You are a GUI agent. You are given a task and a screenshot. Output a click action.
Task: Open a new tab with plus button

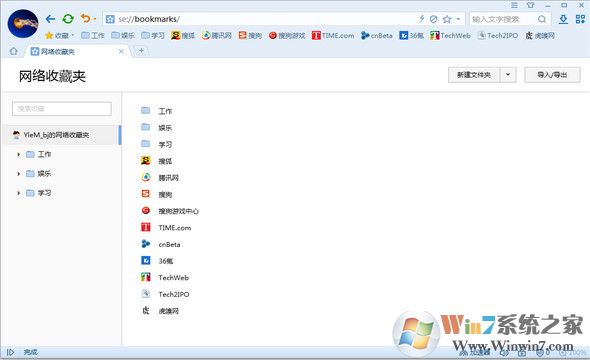[x=141, y=50]
